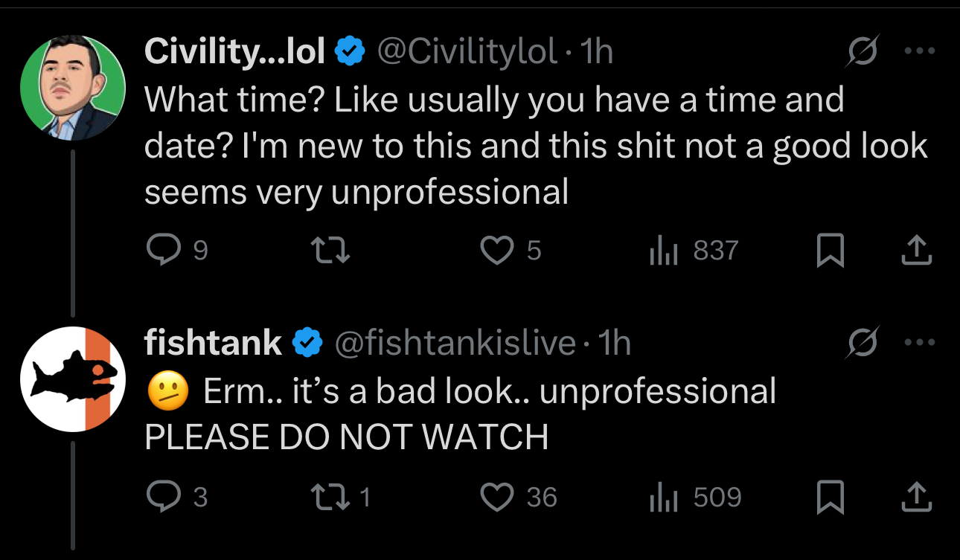Image resolution: width=960 pixels, height=560 pixels.
Task: Share the Civility...lol tweet
Action: 916,251
